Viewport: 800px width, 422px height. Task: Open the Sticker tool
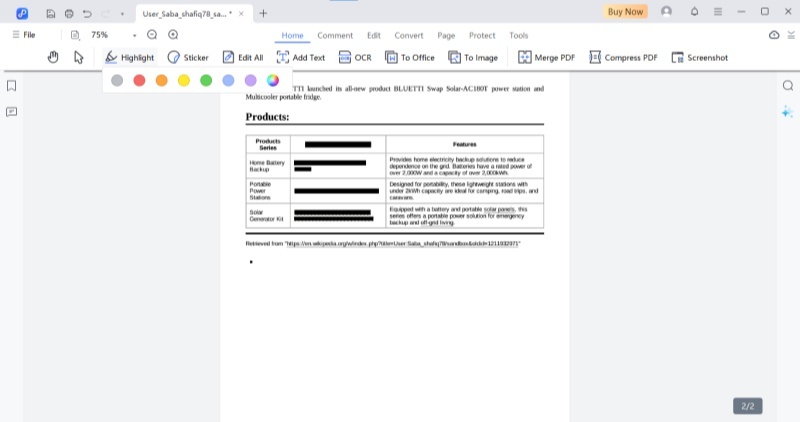point(188,58)
